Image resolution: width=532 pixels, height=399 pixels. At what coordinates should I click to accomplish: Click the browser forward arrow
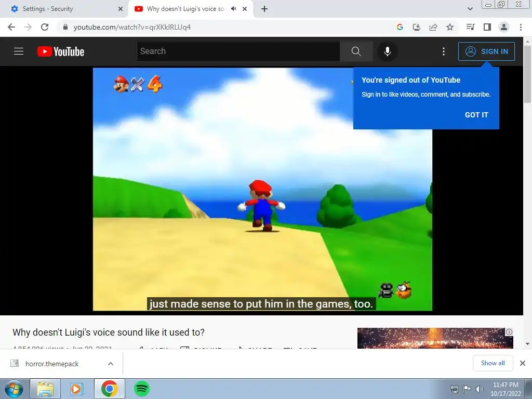click(x=28, y=27)
